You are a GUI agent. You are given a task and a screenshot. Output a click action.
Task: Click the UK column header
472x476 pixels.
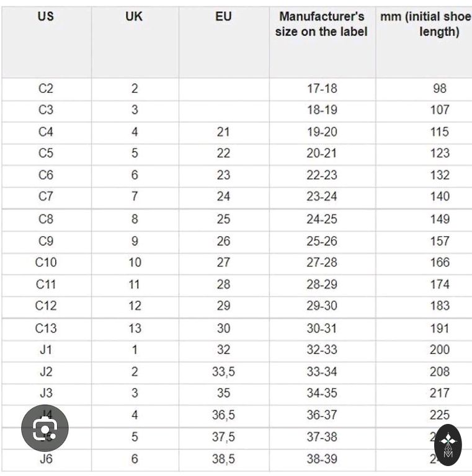(x=134, y=17)
